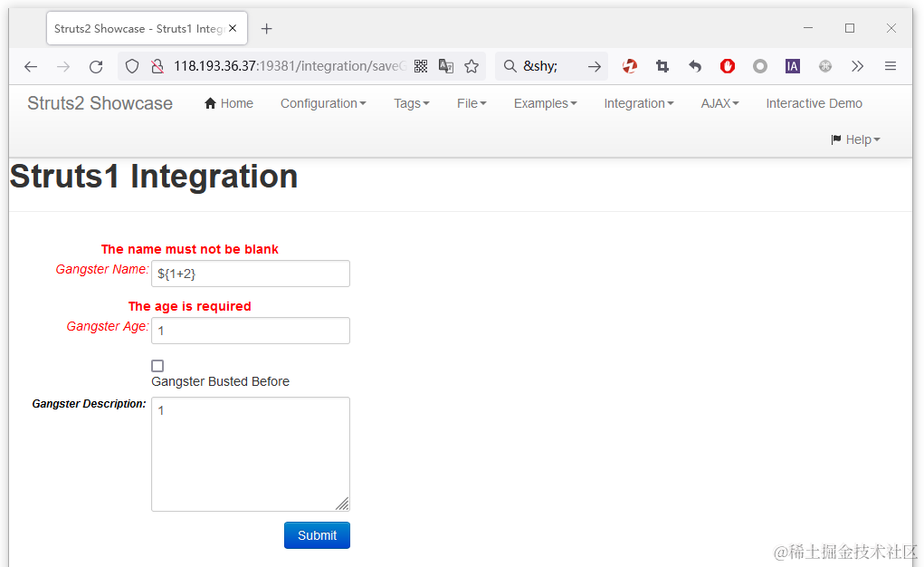Image resolution: width=924 pixels, height=567 pixels.
Task: Check the Gangster Busted Before checkbox
Action: click(x=157, y=366)
